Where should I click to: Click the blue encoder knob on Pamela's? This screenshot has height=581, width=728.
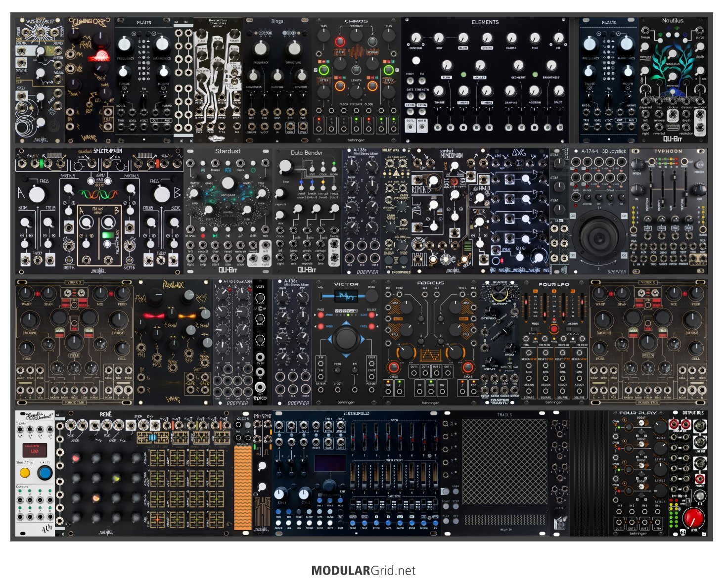coord(45,473)
